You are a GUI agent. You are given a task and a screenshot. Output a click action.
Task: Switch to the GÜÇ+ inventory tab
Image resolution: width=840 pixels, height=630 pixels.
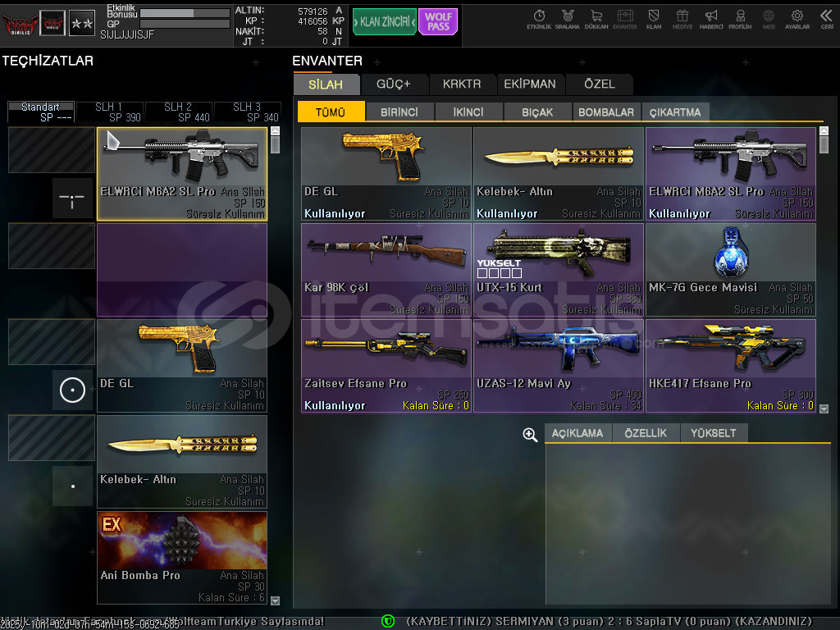(x=393, y=84)
